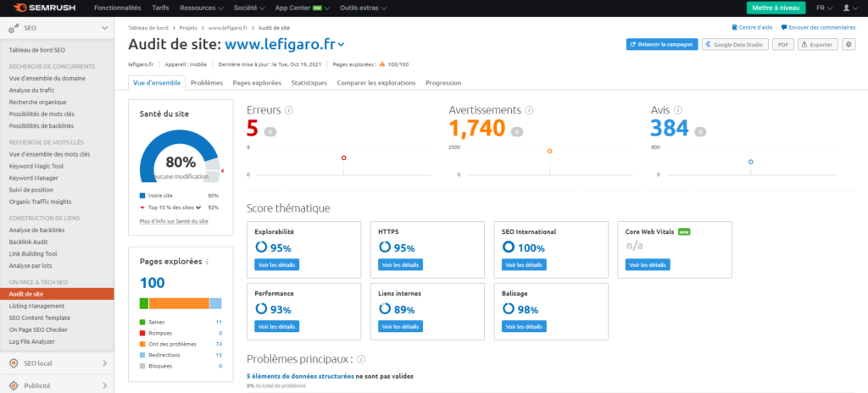Viewport: 868px width, 393px height.
Task: Open the FR language selector
Action: point(825,8)
